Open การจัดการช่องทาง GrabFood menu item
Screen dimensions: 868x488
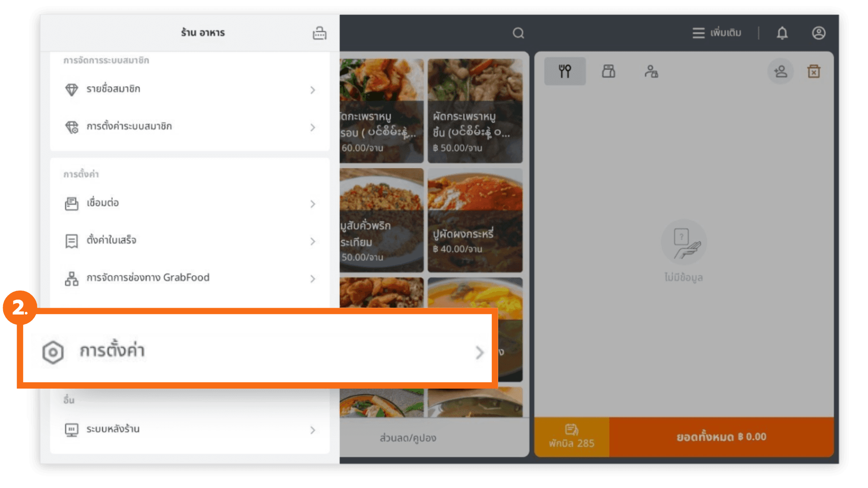coord(148,278)
